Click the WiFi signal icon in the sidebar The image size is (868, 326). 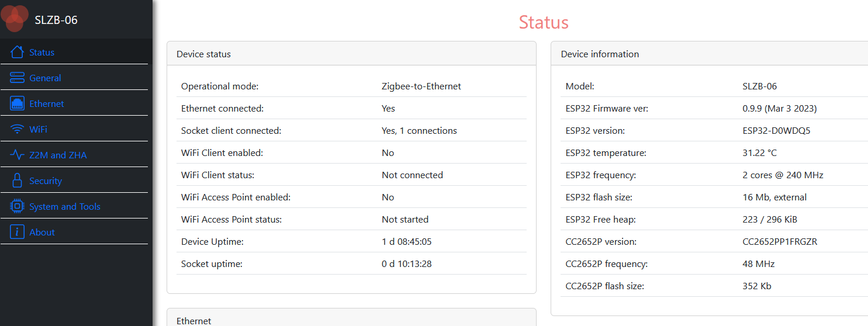point(18,129)
